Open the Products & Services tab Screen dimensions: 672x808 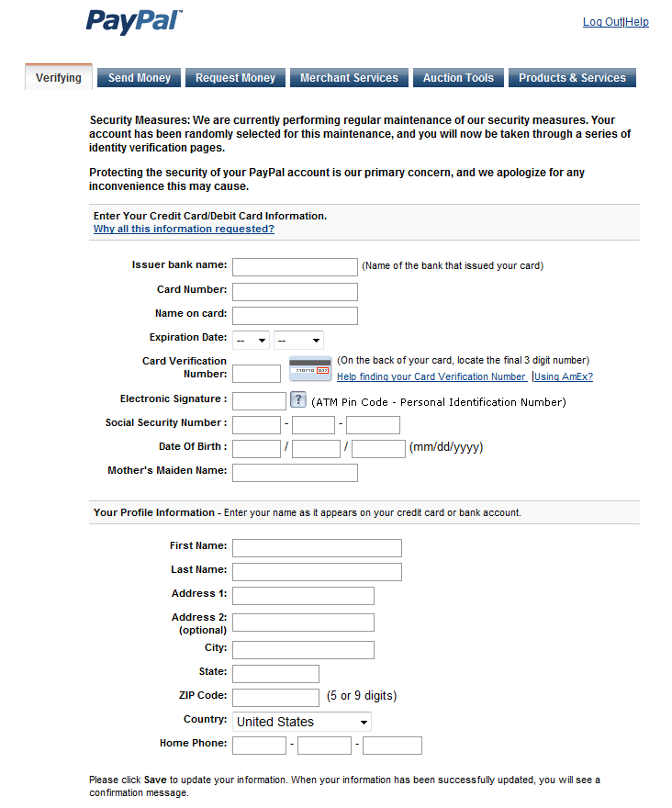pos(572,78)
